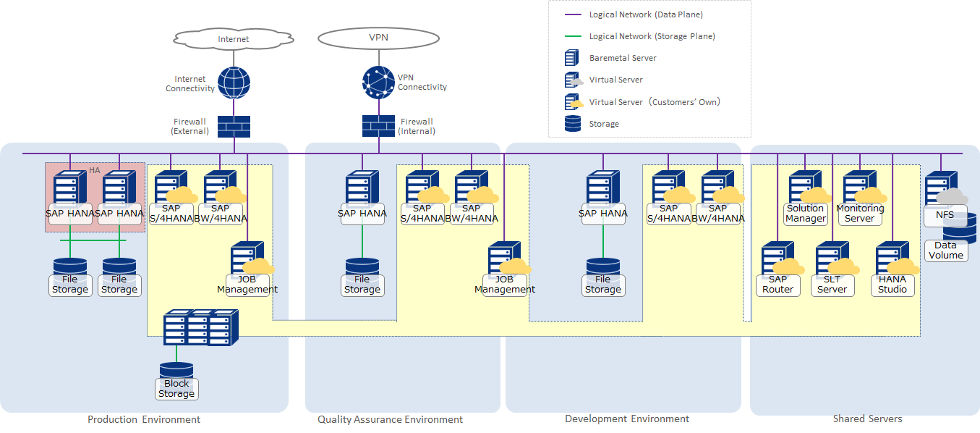
Task: Click the Development File Storage icon
Action: coord(603,267)
